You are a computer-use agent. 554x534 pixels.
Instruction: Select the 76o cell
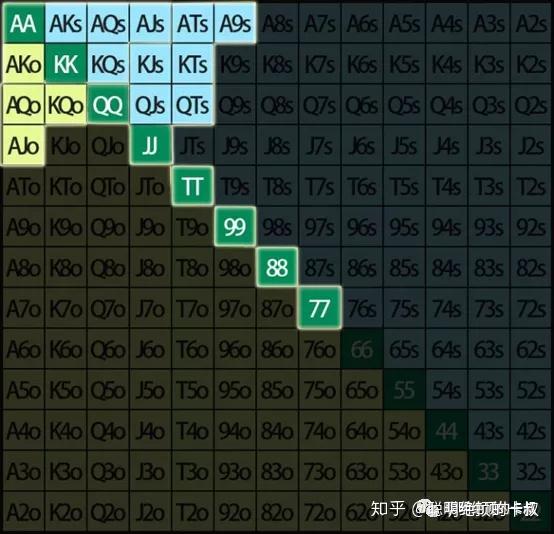[x=320, y=349]
